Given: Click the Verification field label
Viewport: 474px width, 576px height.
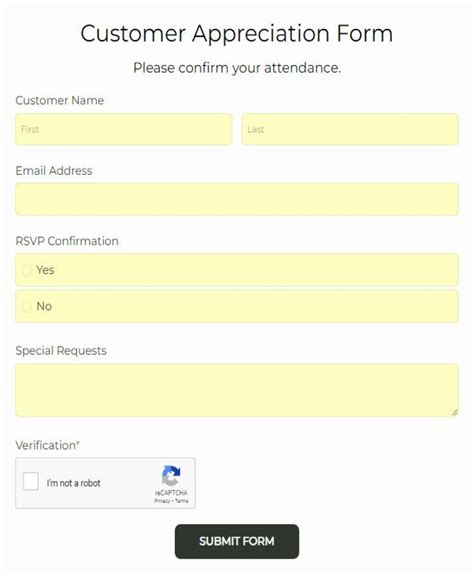Looking at the screenshot, I should [47, 445].
